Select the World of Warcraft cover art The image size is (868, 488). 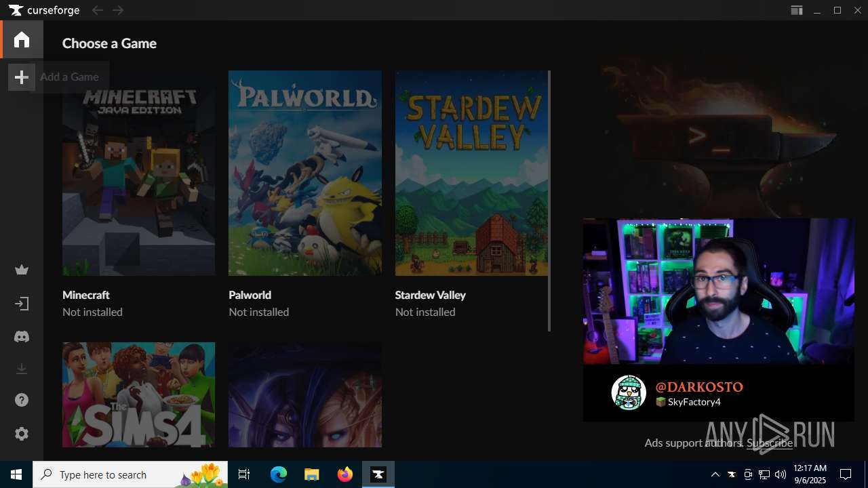point(305,394)
